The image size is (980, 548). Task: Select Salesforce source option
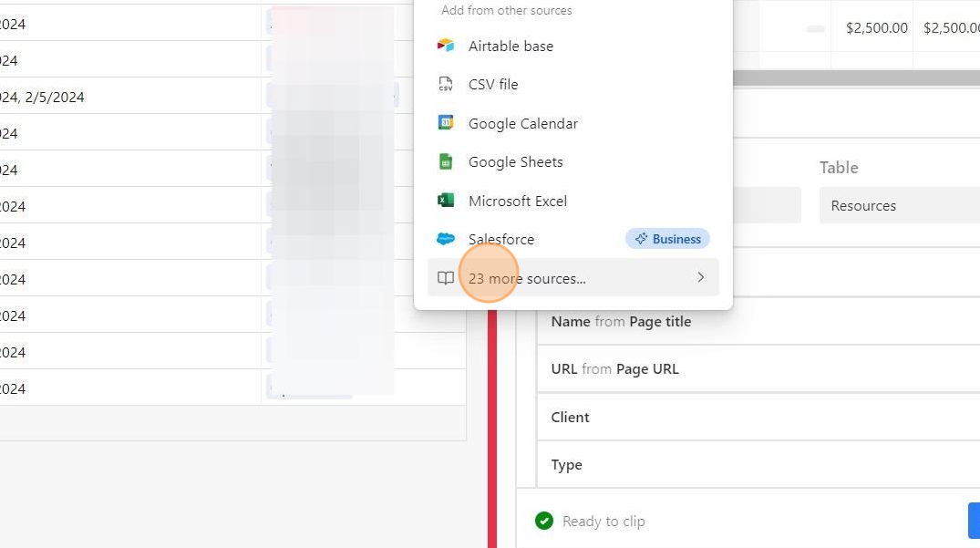click(573, 239)
